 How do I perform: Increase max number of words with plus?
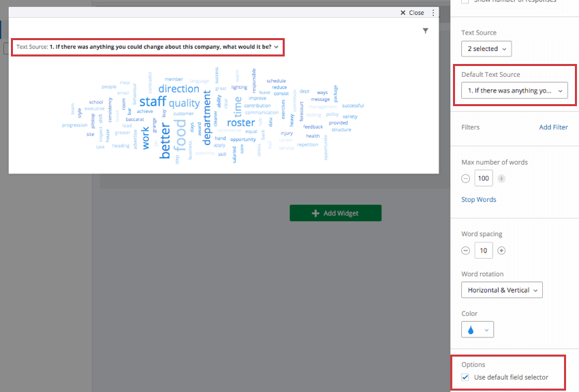tap(501, 178)
